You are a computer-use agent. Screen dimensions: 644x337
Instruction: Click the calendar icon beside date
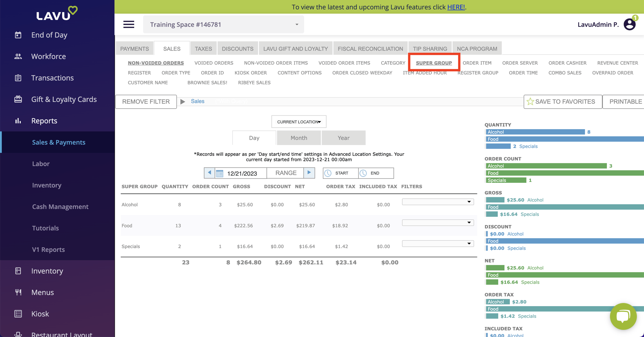tap(220, 173)
